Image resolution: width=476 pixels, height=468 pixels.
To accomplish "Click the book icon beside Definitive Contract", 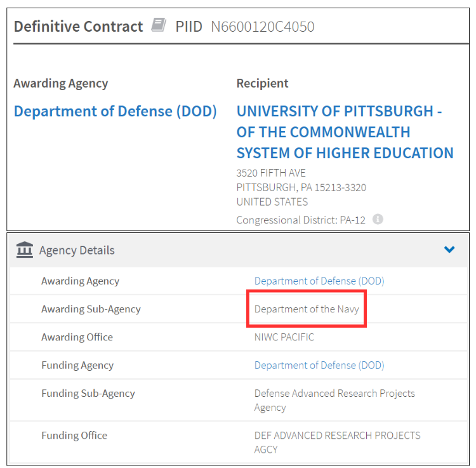I will [x=159, y=25].
